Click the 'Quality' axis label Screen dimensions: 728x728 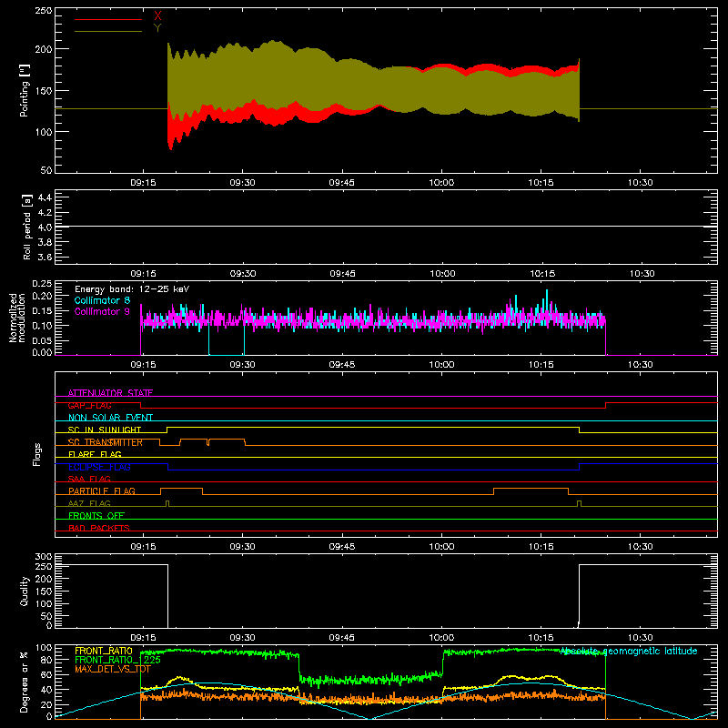(x=25, y=591)
